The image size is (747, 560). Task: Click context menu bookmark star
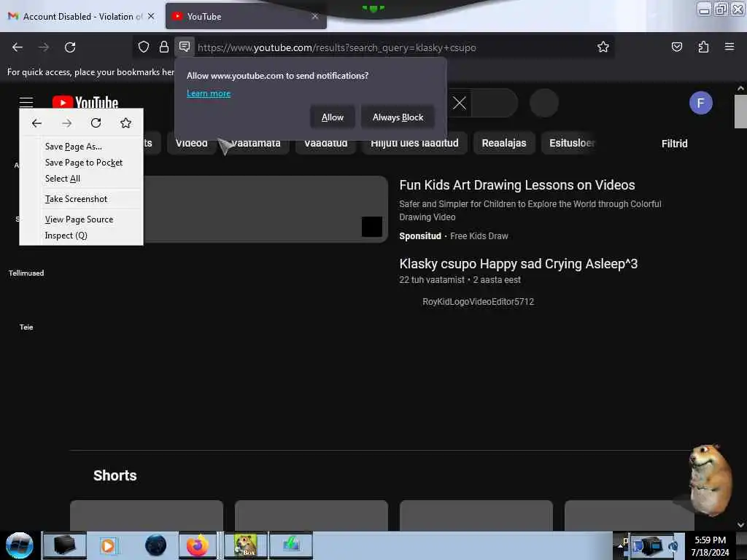coord(125,123)
